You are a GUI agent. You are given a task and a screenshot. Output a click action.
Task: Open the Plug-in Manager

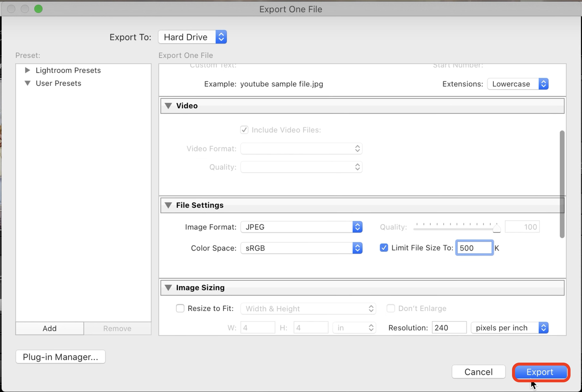[60, 357]
